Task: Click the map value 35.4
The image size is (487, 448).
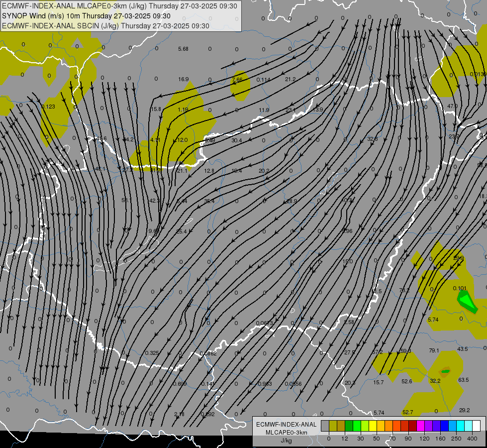Action: coord(209,201)
